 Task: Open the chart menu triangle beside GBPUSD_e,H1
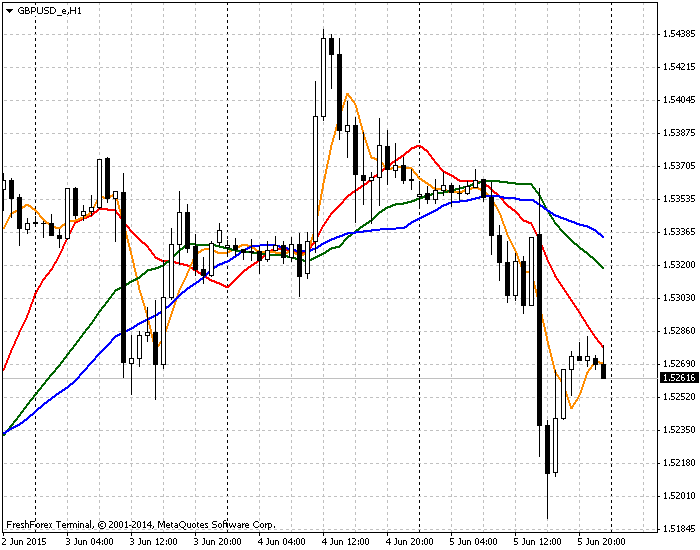(10, 11)
